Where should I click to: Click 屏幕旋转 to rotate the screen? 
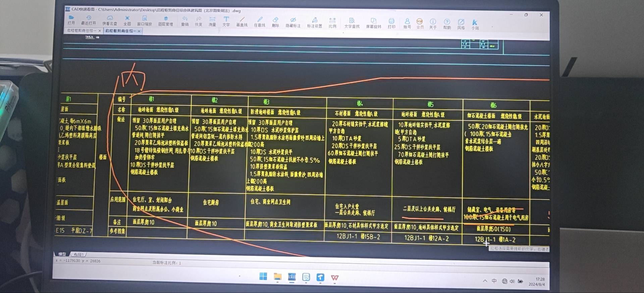pyautogui.click(x=373, y=24)
